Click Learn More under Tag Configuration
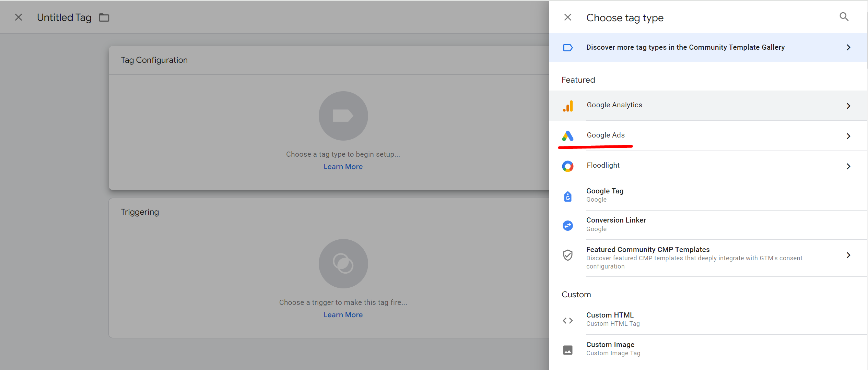The image size is (868, 370). (343, 167)
